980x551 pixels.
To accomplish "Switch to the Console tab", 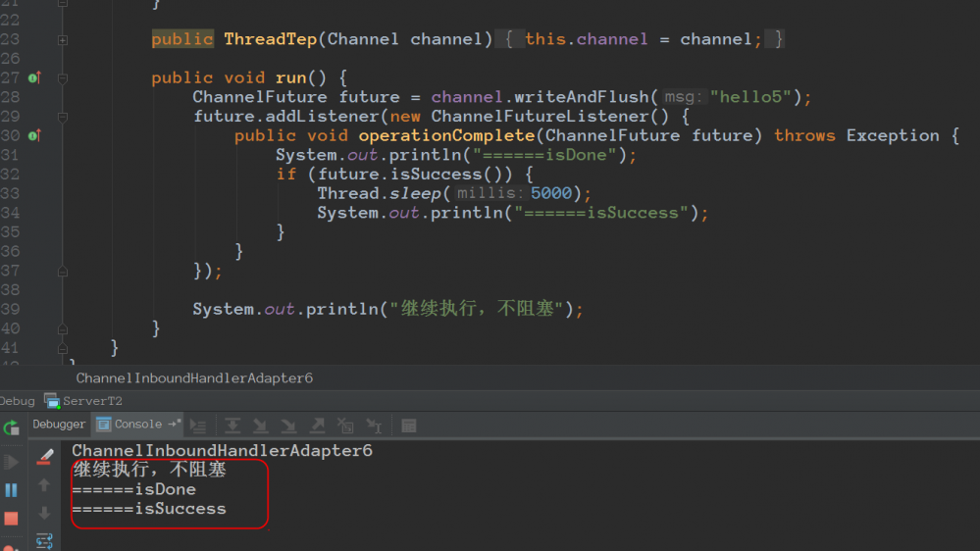I will click(138, 425).
